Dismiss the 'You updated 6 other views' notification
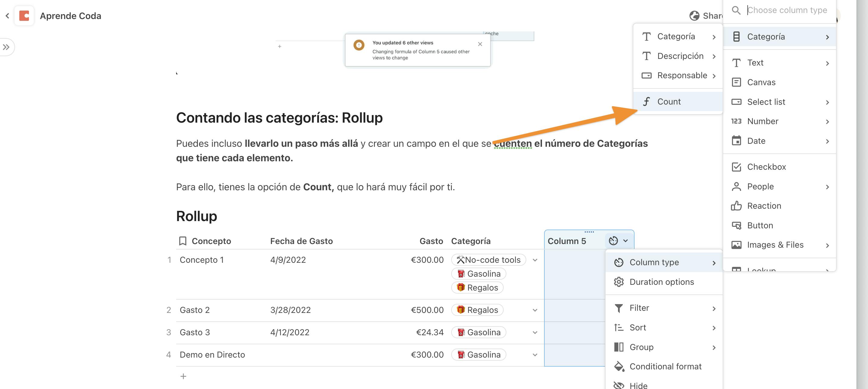This screenshot has height=389, width=868. (x=480, y=44)
